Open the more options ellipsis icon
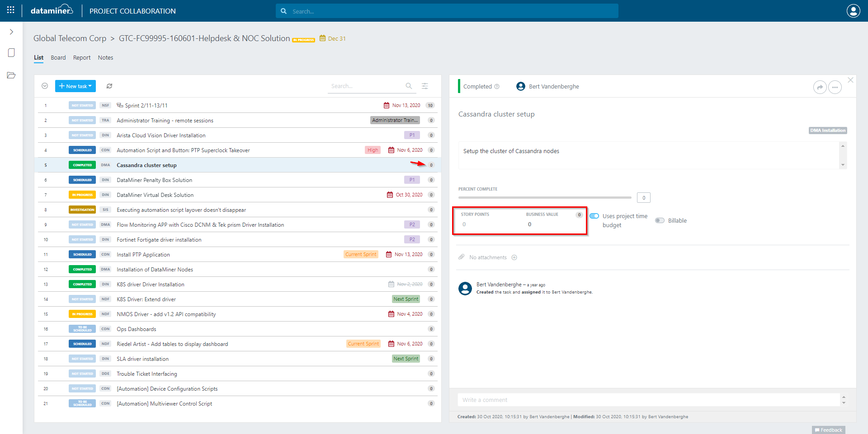Image resolution: width=868 pixels, height=434 pixels. coord(835,87)
